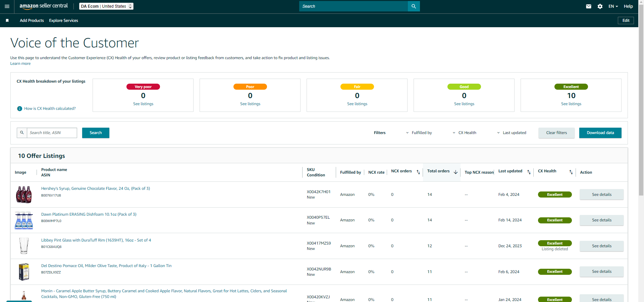Click the info icon beside CX Health calculation
This screenshot has height=302, width=644.
click(x=20, y=109)
